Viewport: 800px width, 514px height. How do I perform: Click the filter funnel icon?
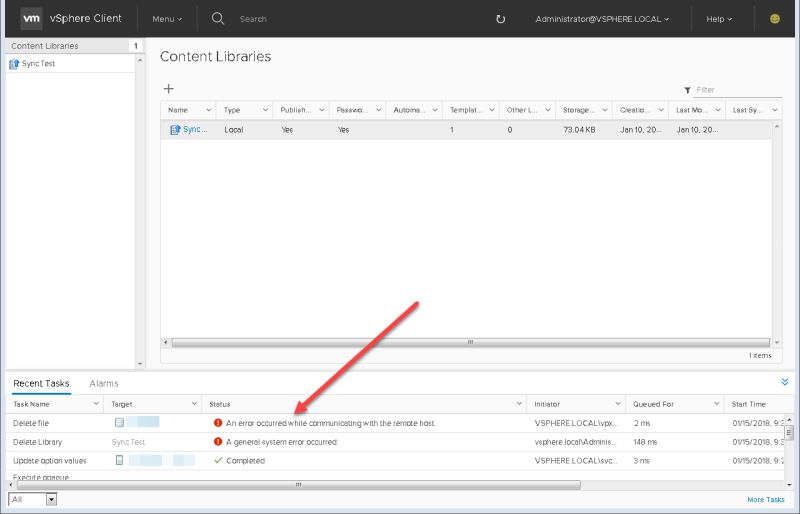pyautogui.click(x=687, y=90)
